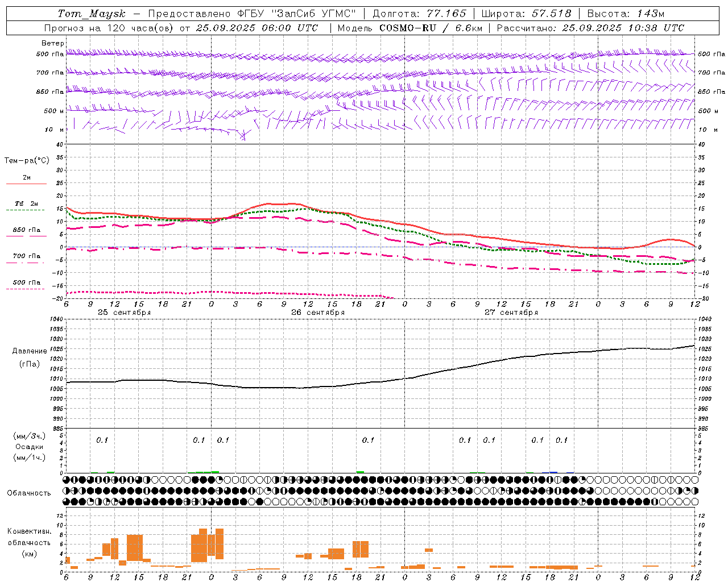
Task: Click the Тем-ра(°C) panel label
Action: [27, 161]
